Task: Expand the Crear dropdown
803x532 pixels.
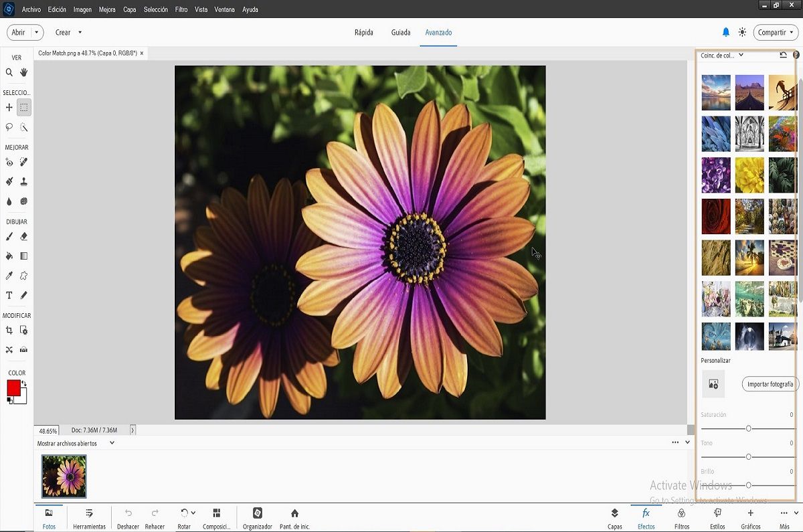Action: click(80, 32)
